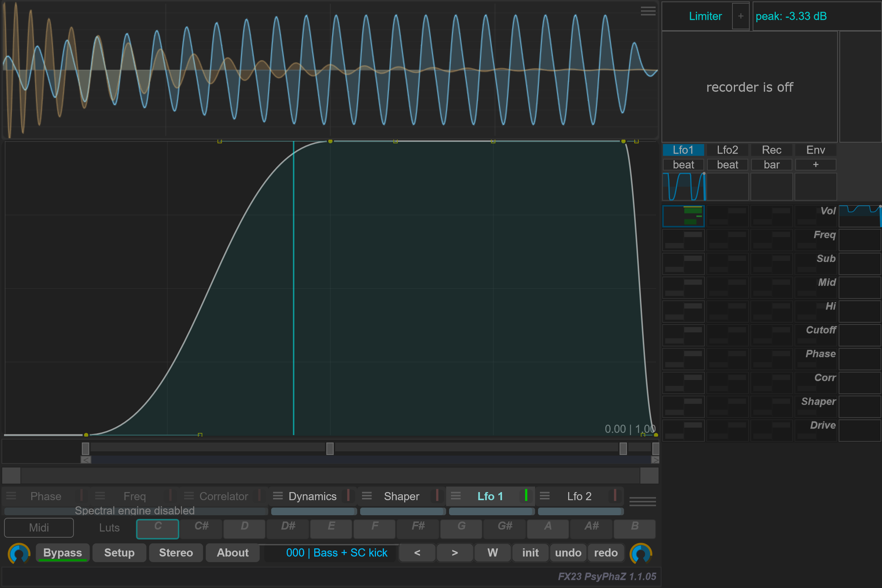882x588 pixels.
Task: Open the waveform display hamburger menu
Action: click(x=648, y=11)
